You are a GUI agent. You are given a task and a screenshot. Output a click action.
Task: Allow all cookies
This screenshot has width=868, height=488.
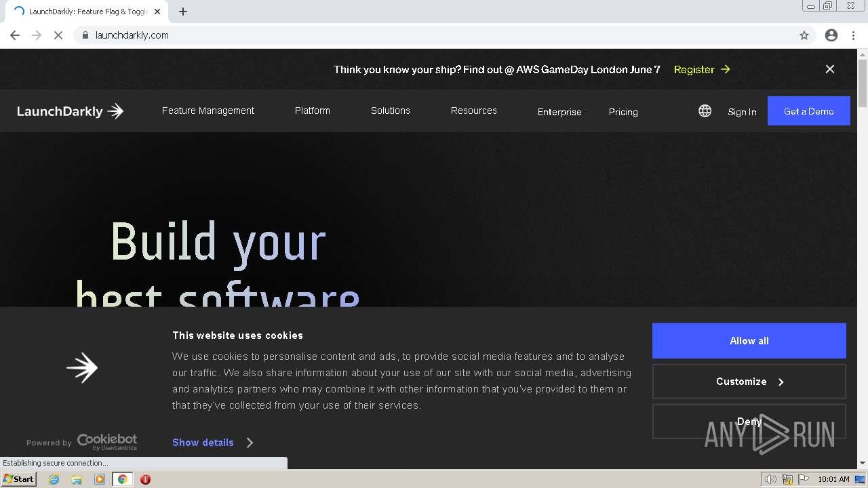(x=749, y=341)
